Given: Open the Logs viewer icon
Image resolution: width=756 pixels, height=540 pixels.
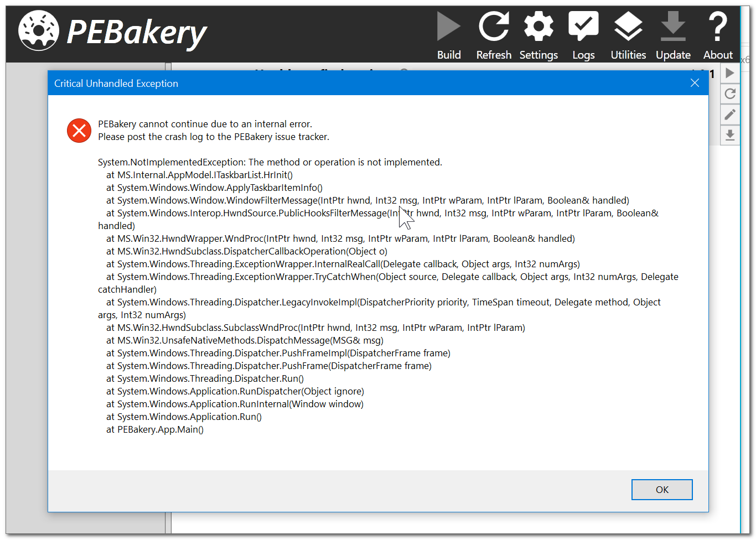Looking at the screenshot, I should click(x=583, y=25).
